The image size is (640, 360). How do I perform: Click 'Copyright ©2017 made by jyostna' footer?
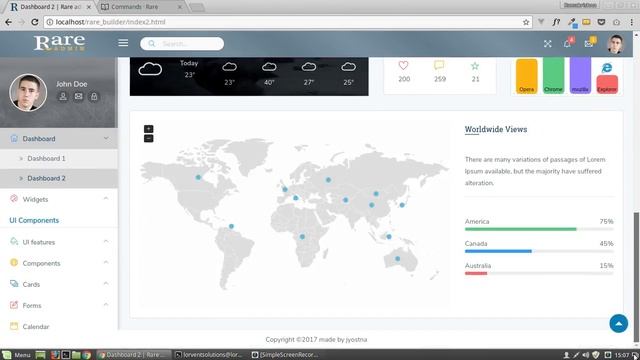(x=316, y=339)
